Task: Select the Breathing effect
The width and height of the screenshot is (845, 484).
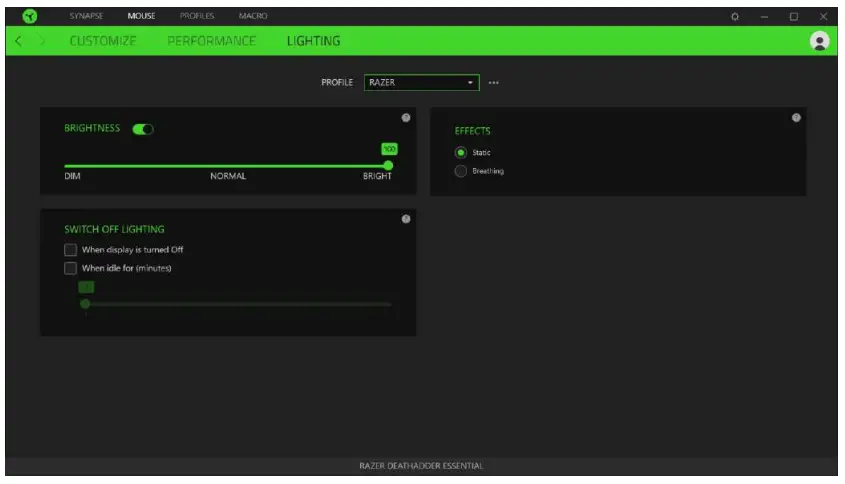Action: click(x=460, y=171)
